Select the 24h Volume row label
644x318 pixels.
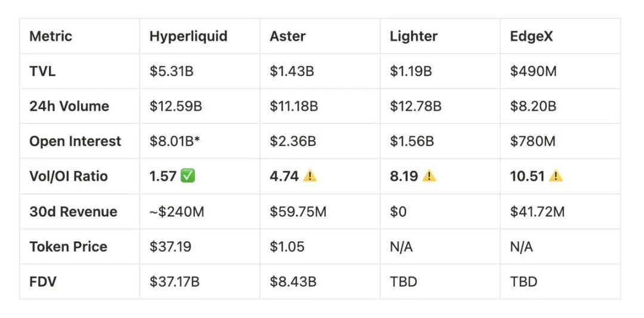(x=69, y=107)
